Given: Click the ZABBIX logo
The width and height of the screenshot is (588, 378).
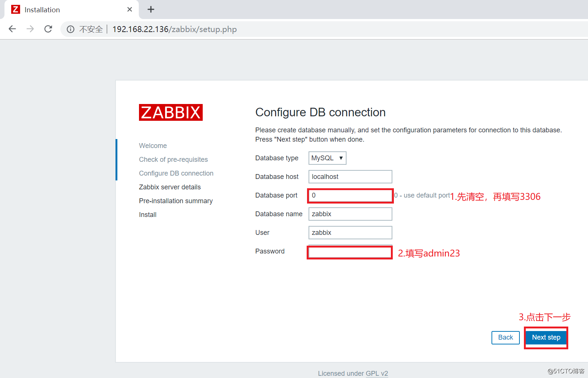Looking at the screenshot, I should click(171, 112).
